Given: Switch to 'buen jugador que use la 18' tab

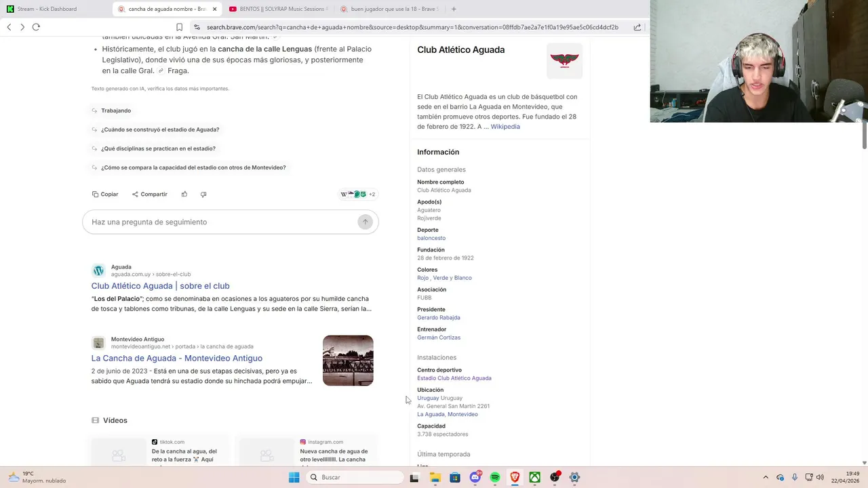Looking at the screenshot, I should tap(389, 9).
